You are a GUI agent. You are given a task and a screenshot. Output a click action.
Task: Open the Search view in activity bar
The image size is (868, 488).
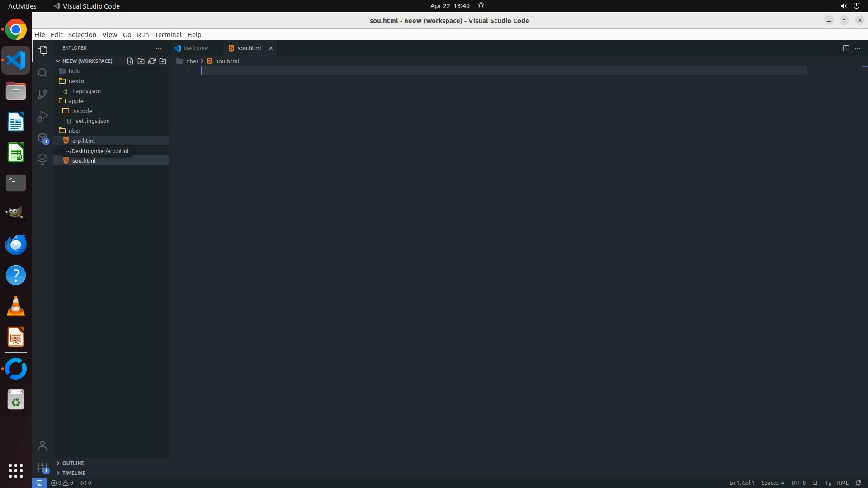pos(42,73)
